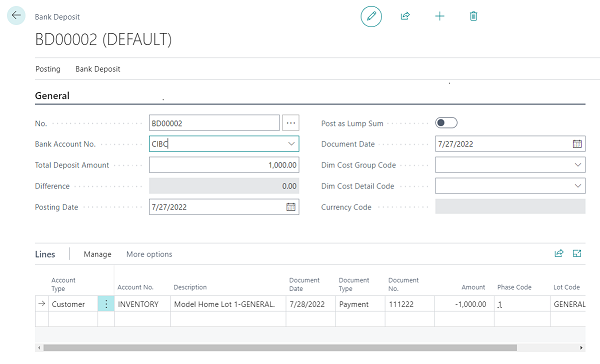Click the Document Date field
The width and height of the screenshot is (600, 364).
coord(510,144)
